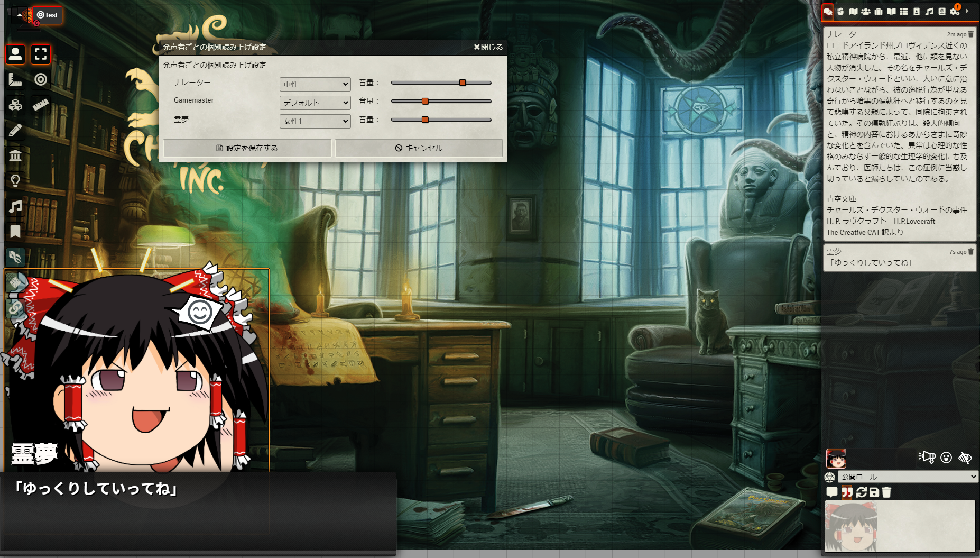980x558 pixels.
Task: Adjust the 霊夢 volume slider
Action: (x=441, y=120)
